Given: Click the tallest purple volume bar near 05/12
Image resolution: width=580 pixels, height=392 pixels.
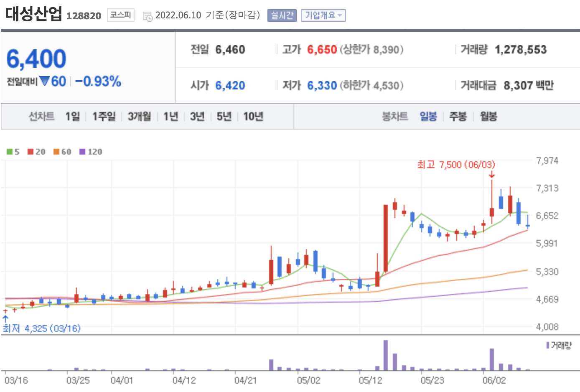Looking at the screenshot, I should click(386, 355).
